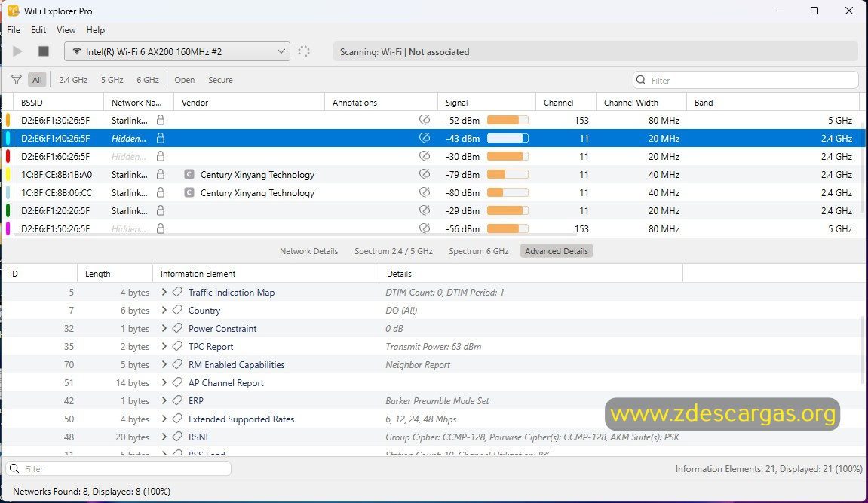This screenshot has width=868, height=503.
Task: Sort networks by the BSSID column header
Action: pyautogui.click(x=58, y=103)
